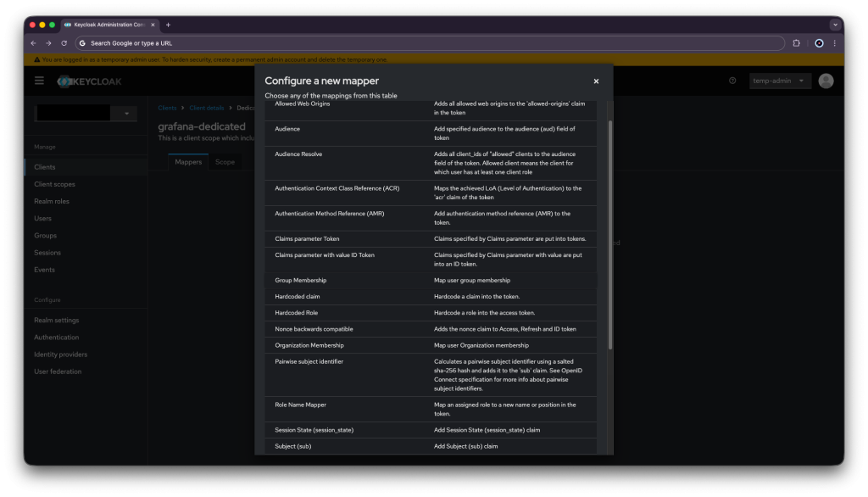Screen dimensions: 868x497
Task: Expand the temp-admin user dropdown
Action: coord(780,81)
